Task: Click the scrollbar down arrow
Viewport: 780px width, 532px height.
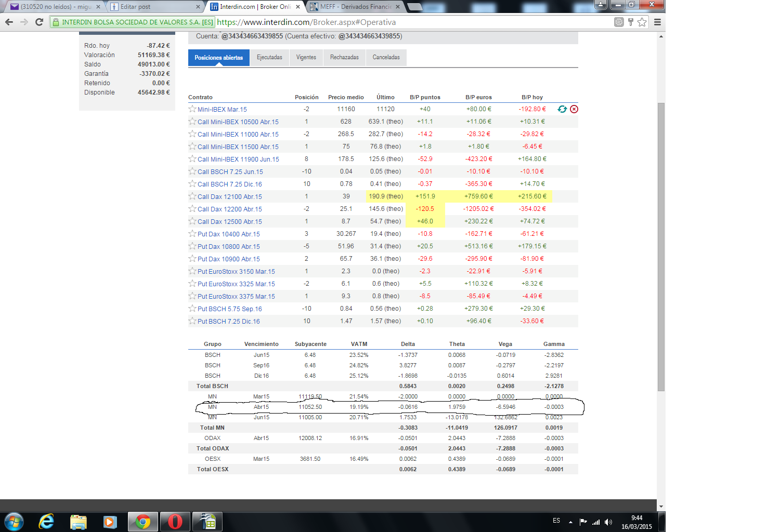Action: [x=661, y=506]
